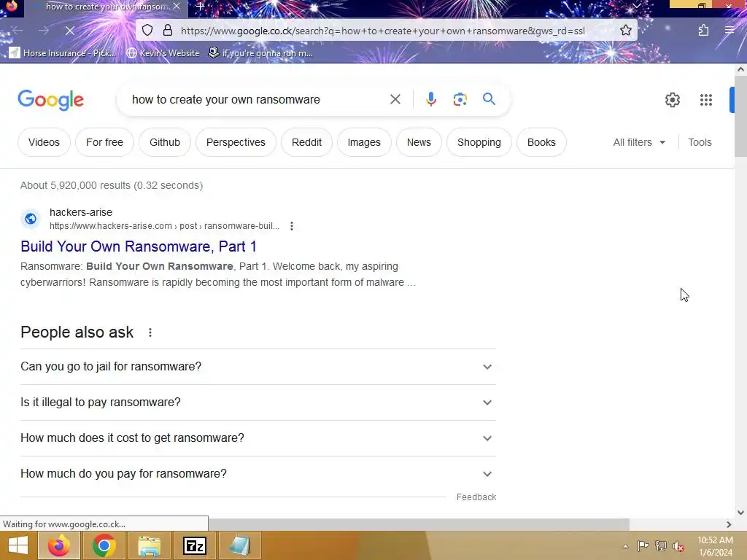The width and height of the screenshot is (747, 560).
Task: Open the list all tabs dropdown
Action: tap(636, 6)
